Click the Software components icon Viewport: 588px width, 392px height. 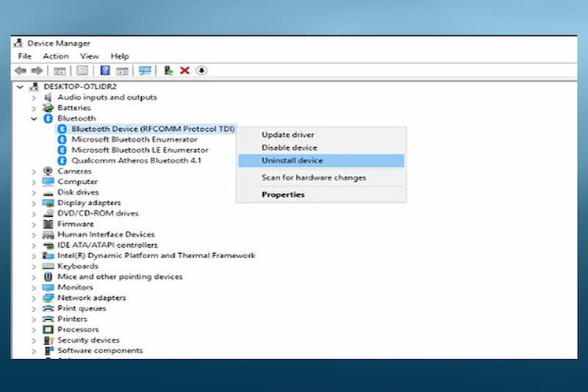49,351
